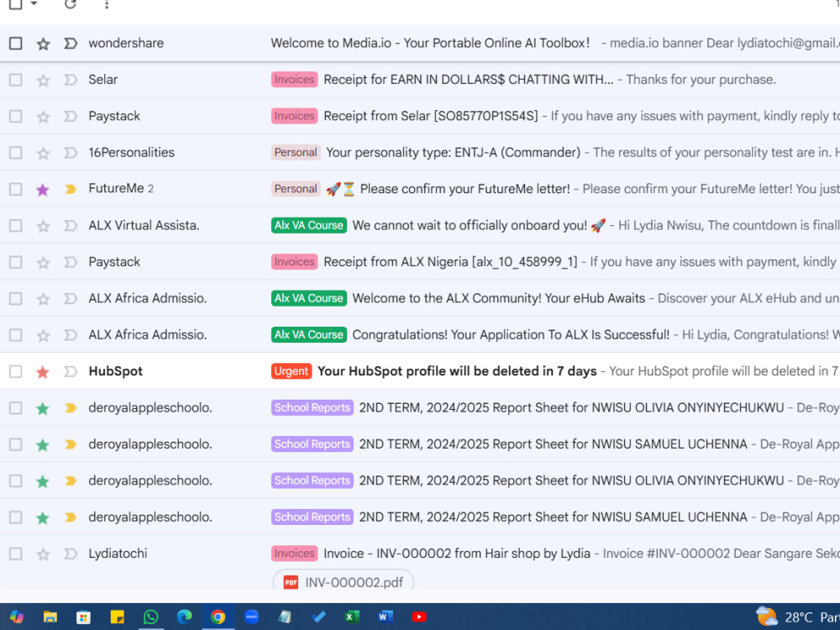Open Notepad from the taskbar
The image size is (840, 630).
285,617
